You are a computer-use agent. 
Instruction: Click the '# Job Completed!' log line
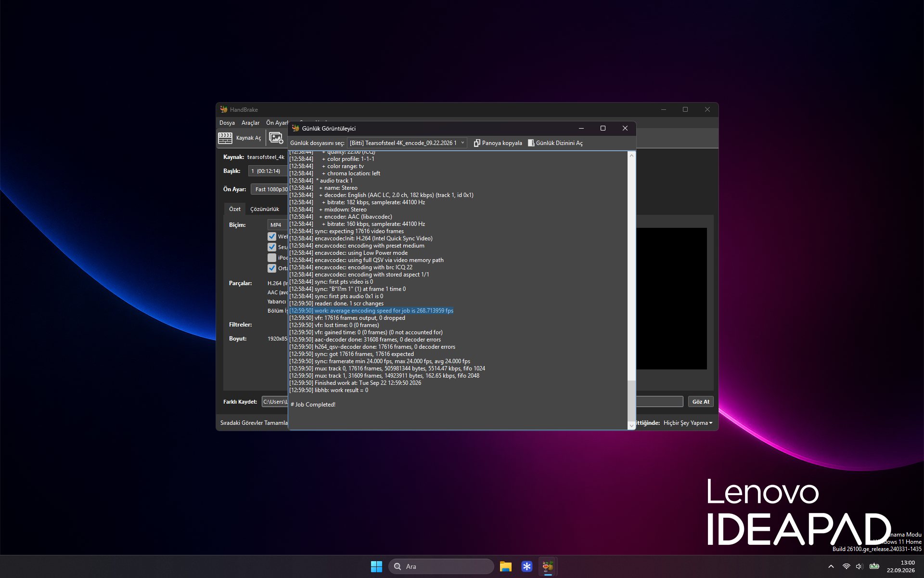(313, 405)
